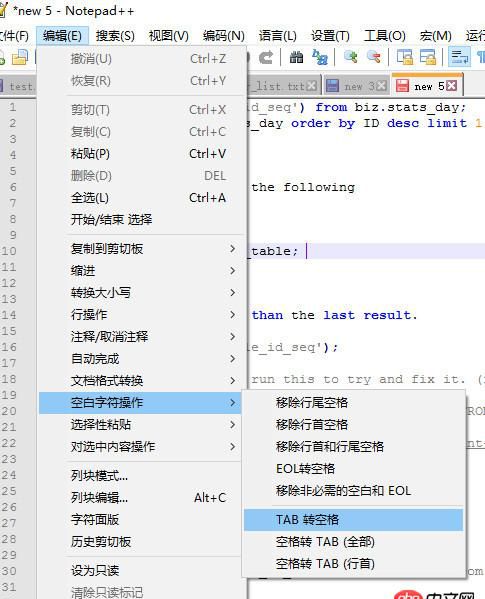This screenshot has height=599, width=485.
Task: Open the 语言(L) menu
Action: pyautogui.click(x=278, y=36)
